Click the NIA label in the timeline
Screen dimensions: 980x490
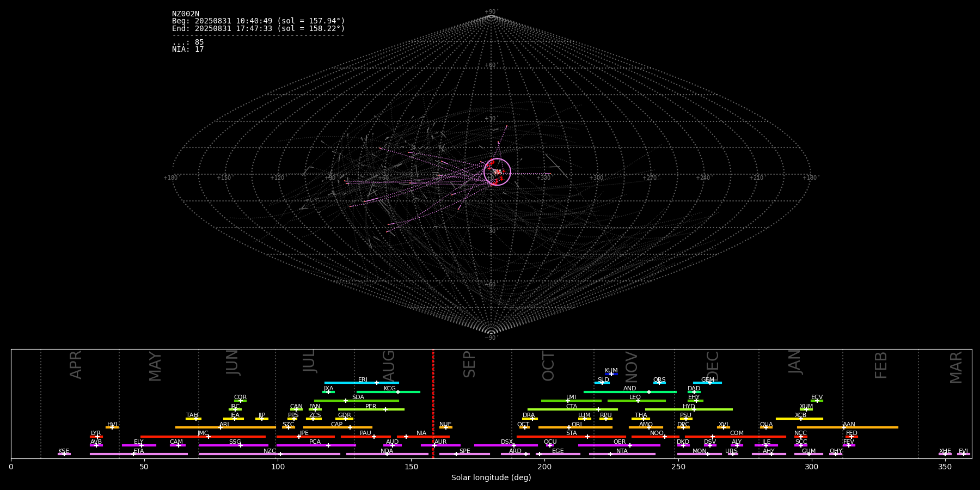pos(421,433)
